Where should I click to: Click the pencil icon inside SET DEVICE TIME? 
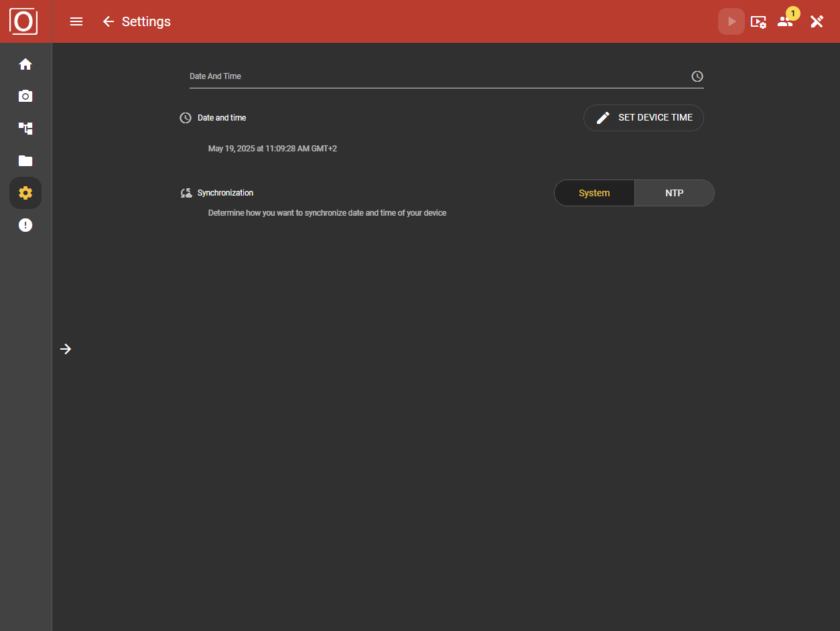602,117
